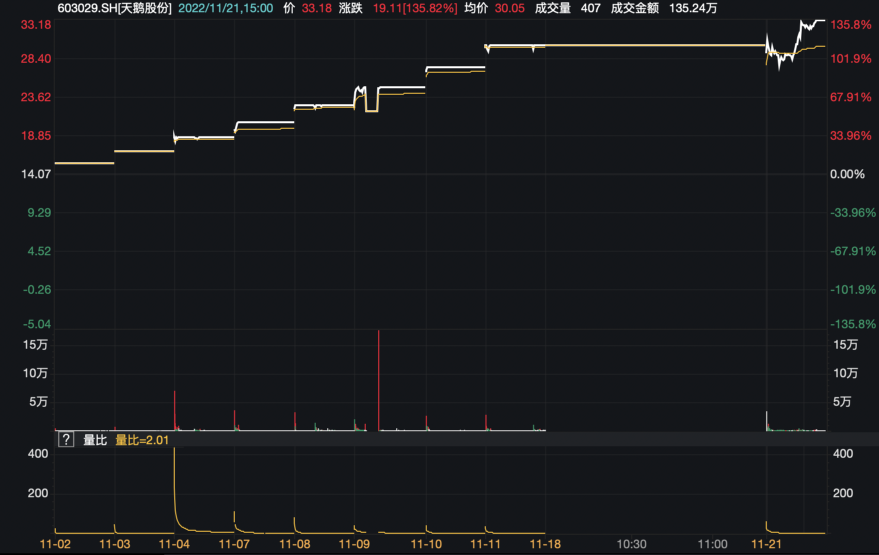Click the 11:00 time label
This screenshot has width=879, height=555.
712,545
